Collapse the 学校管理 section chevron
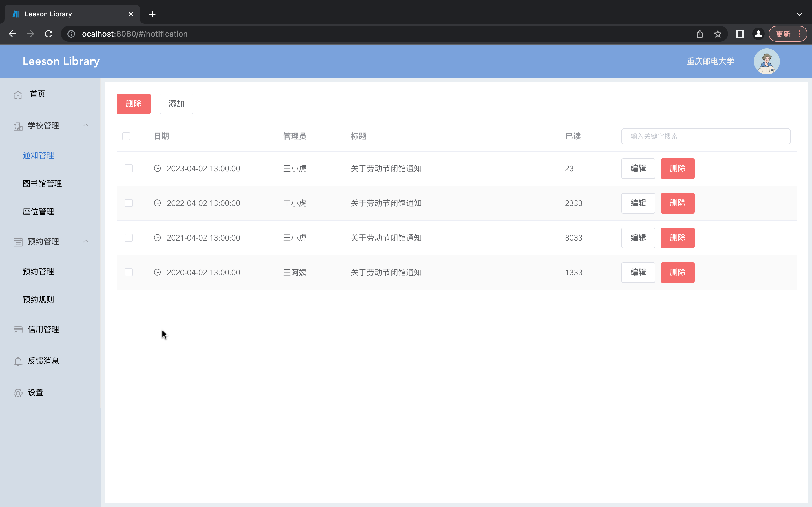 click(x=85, y=125)
